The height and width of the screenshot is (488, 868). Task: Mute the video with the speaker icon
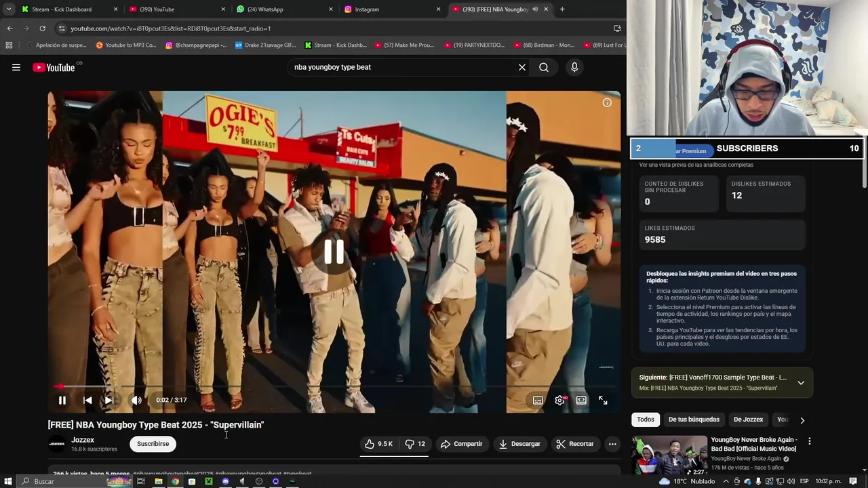click(x=136, y=401)
